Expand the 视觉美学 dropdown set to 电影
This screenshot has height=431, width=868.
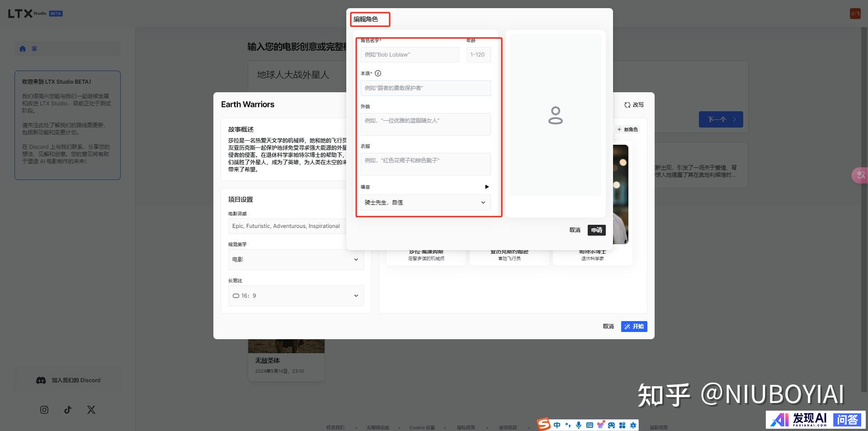coord(296,260)
